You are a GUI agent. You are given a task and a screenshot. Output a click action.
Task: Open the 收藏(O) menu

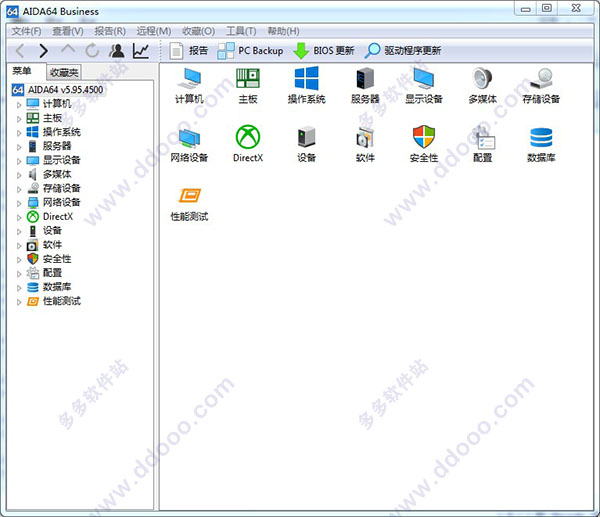(x=199, y=31)
